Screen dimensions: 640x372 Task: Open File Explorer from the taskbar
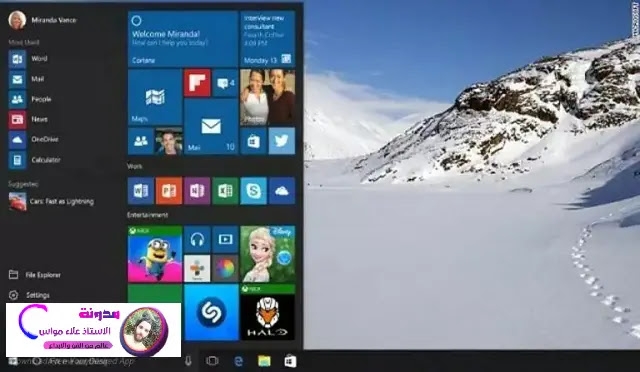click(x=264, y=361)
